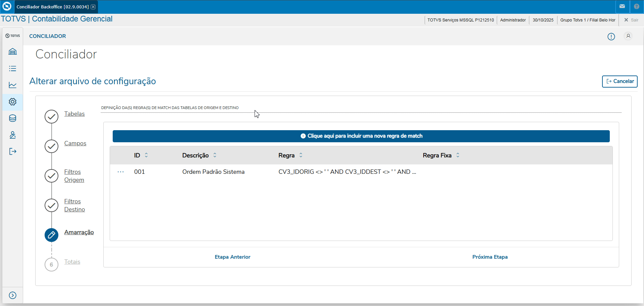The height and width of the screenshot is (306, 644).
Task: Open the database icon in sidebar
Action: (13, 118)
